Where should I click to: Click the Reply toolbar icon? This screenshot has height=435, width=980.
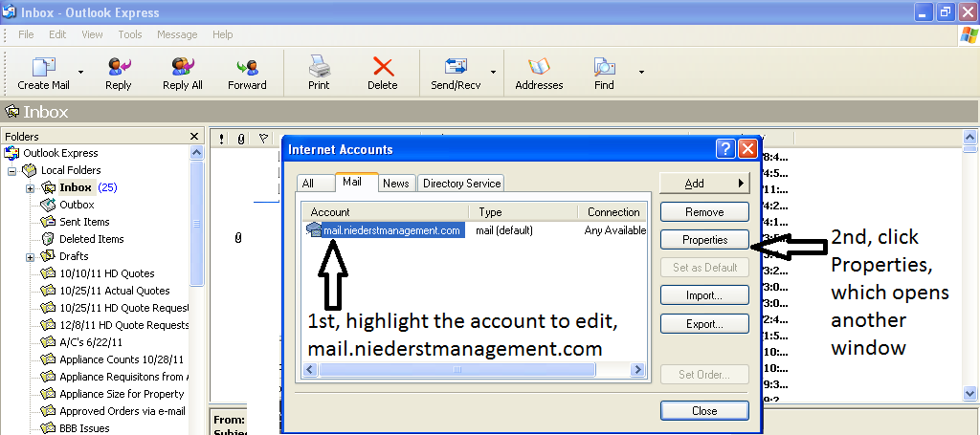(119, 67)
